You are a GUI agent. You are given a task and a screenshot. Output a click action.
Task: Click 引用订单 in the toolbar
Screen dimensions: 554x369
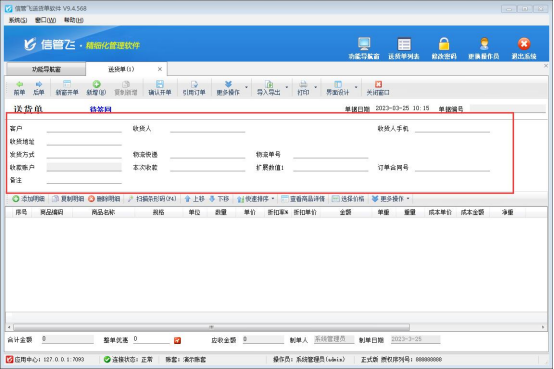click(194, 88)
